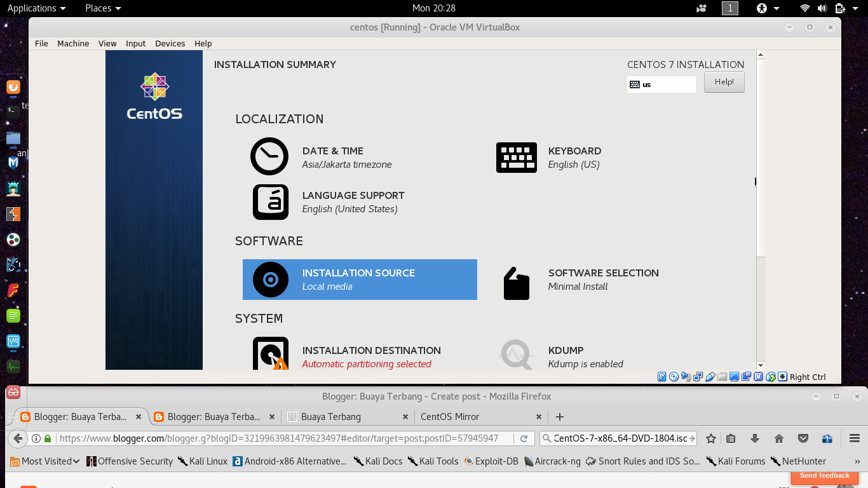Click the Firefox search box

pos(618,438)
